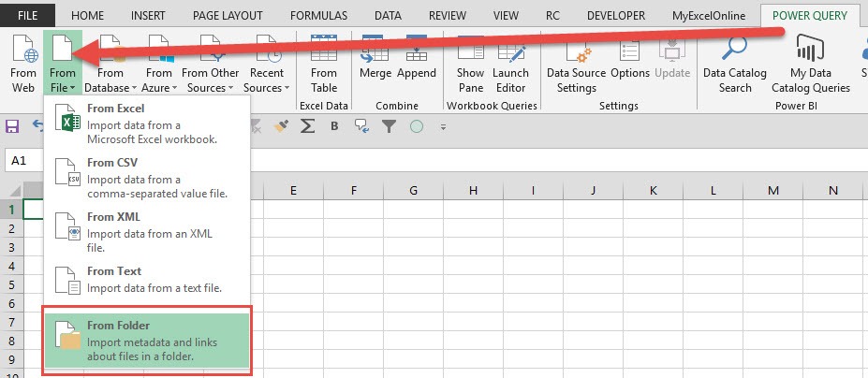Click the From Table icon
Image resolution: width=868 pixels, height=378 pixels.
[323, 63]
